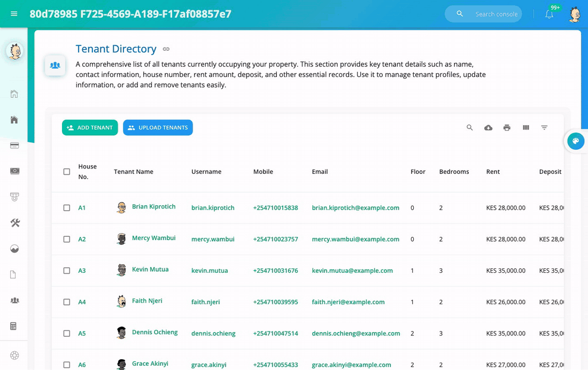Screen dimensions: 588x370
Task: Click the Tenant Directory heading
Action: coord(116,49)
